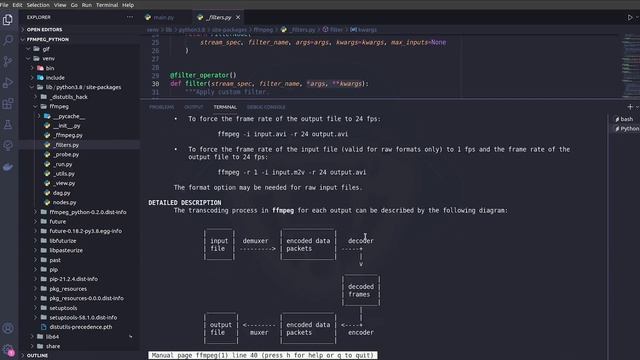Open the Selection menu

[38, 5]
